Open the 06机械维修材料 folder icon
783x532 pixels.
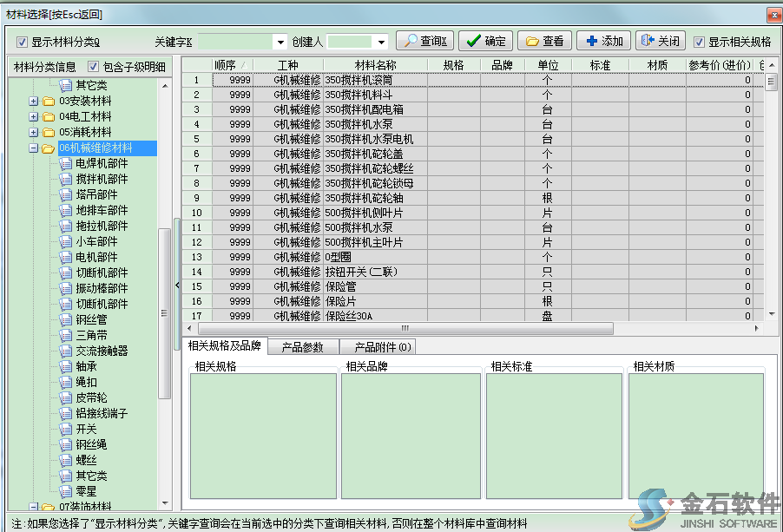tap(49, 148)
